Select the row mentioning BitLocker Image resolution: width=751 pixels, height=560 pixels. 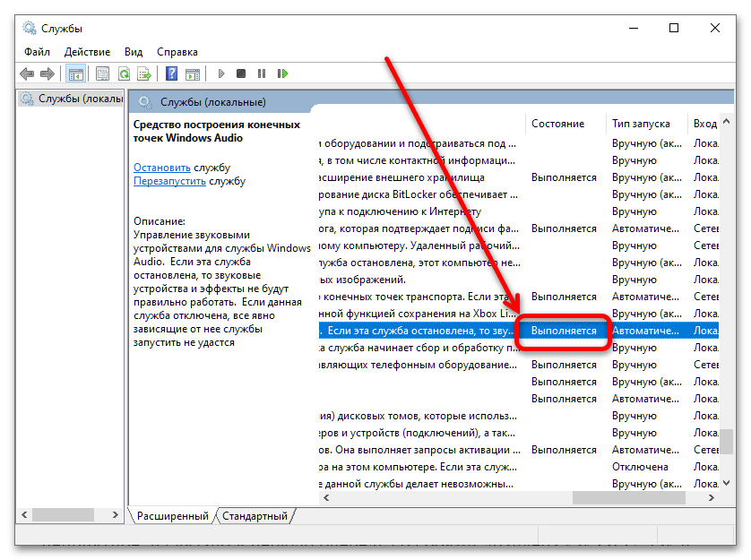[519, 194]
